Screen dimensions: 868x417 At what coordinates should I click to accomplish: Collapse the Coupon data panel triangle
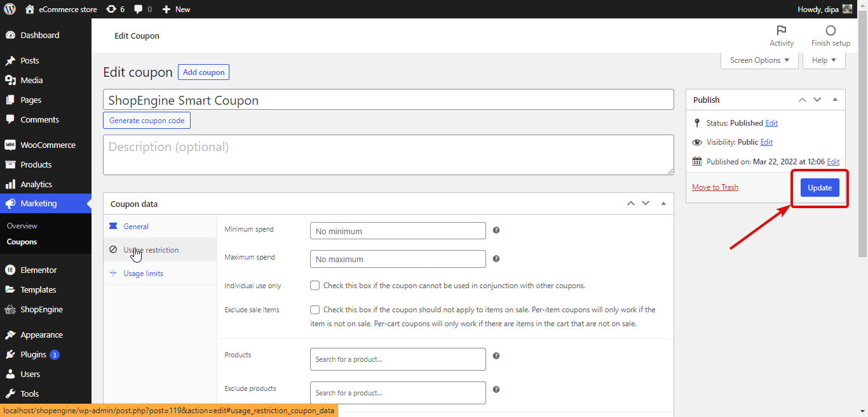(663, 203)
